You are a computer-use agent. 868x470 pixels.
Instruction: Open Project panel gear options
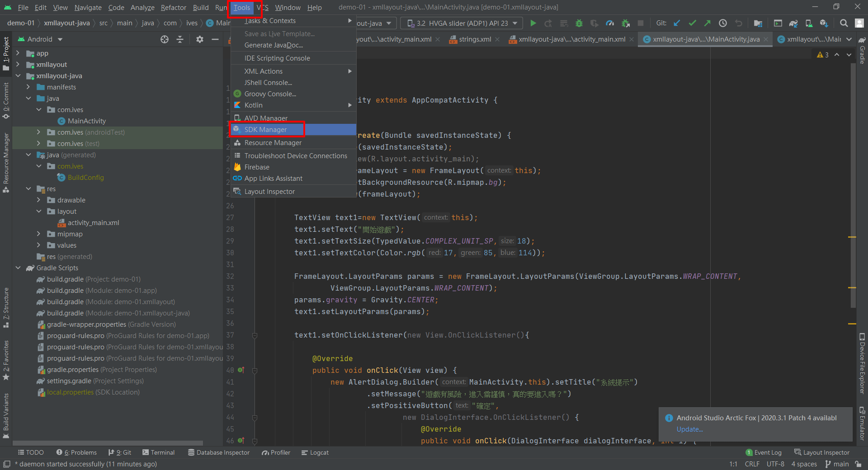pyautogui.click(x=200, y=39)
